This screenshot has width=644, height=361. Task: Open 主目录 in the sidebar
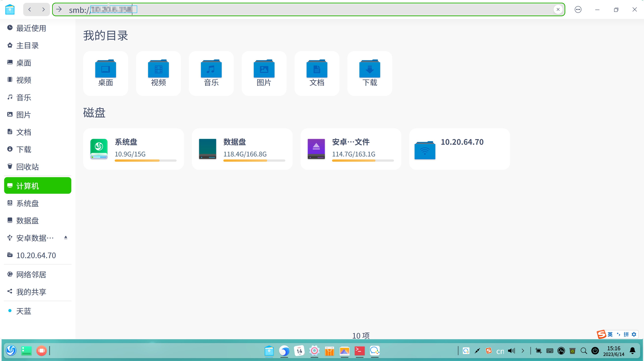[38, 45]
